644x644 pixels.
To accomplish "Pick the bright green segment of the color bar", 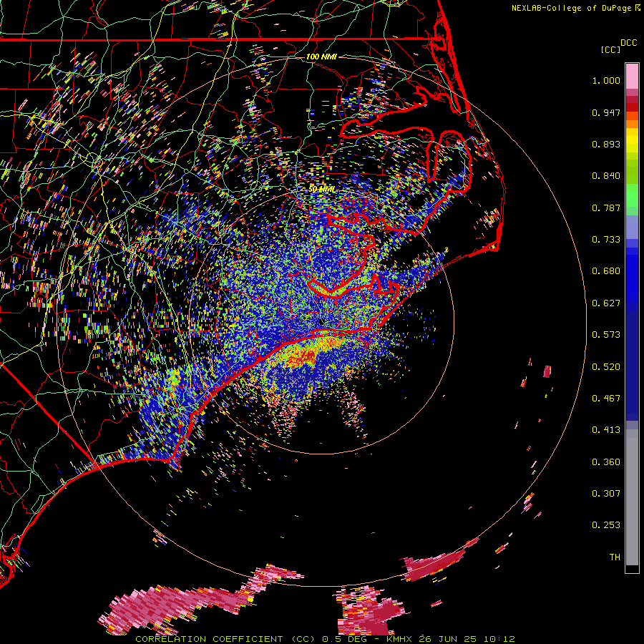I will click(632, 195).
